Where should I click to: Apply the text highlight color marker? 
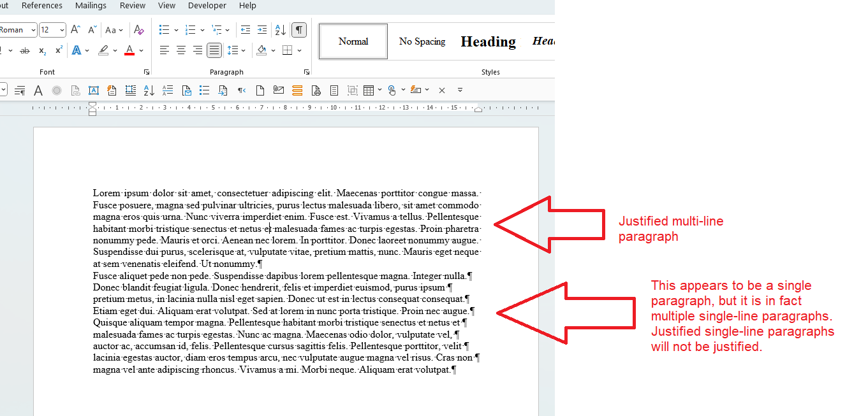click(103, 50)
